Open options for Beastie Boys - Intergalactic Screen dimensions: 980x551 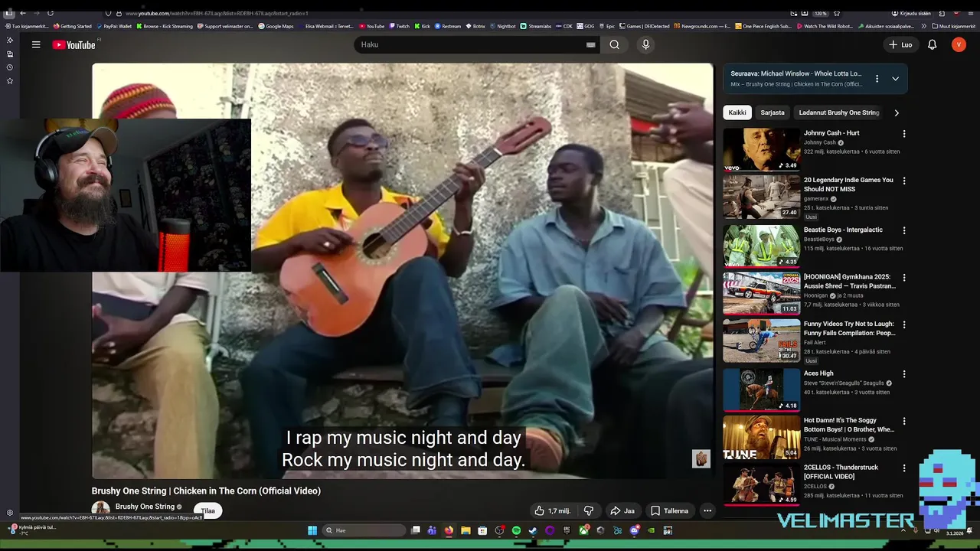[904, 230]
